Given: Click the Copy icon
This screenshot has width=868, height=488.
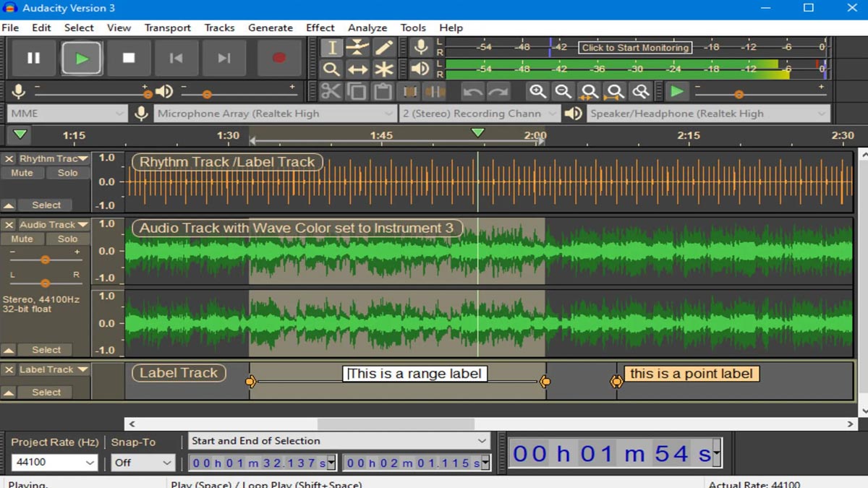Looking at the screenshot, I should click(x=357, y=92).
